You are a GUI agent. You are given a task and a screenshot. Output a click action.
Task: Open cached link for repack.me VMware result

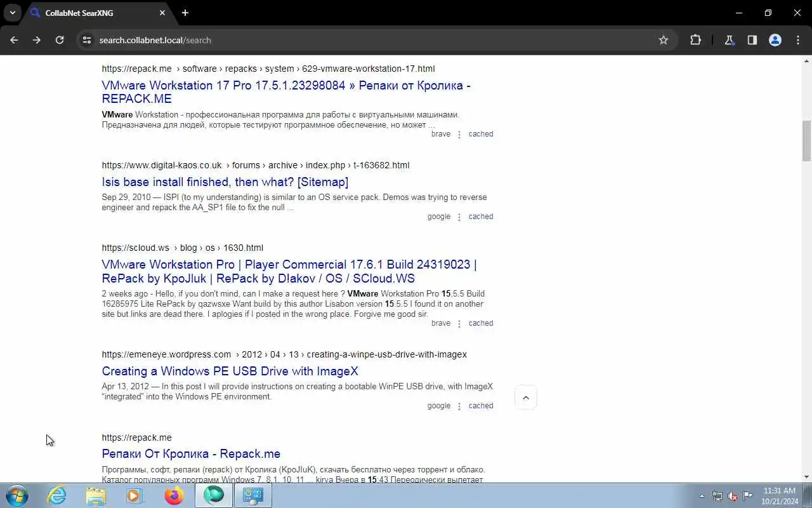[x=481, y=134]
